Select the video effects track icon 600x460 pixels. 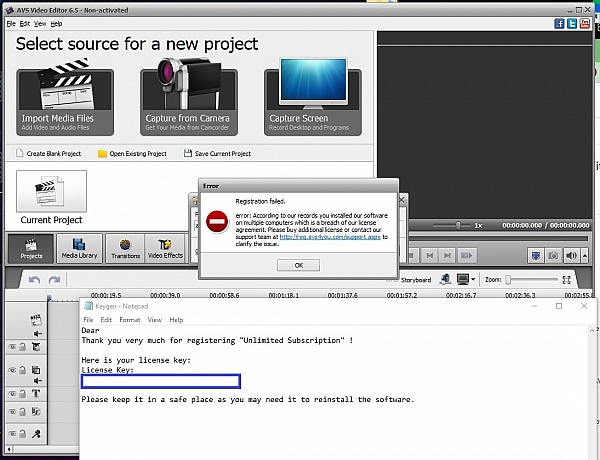pyautogui.click(x=36, y=347)
